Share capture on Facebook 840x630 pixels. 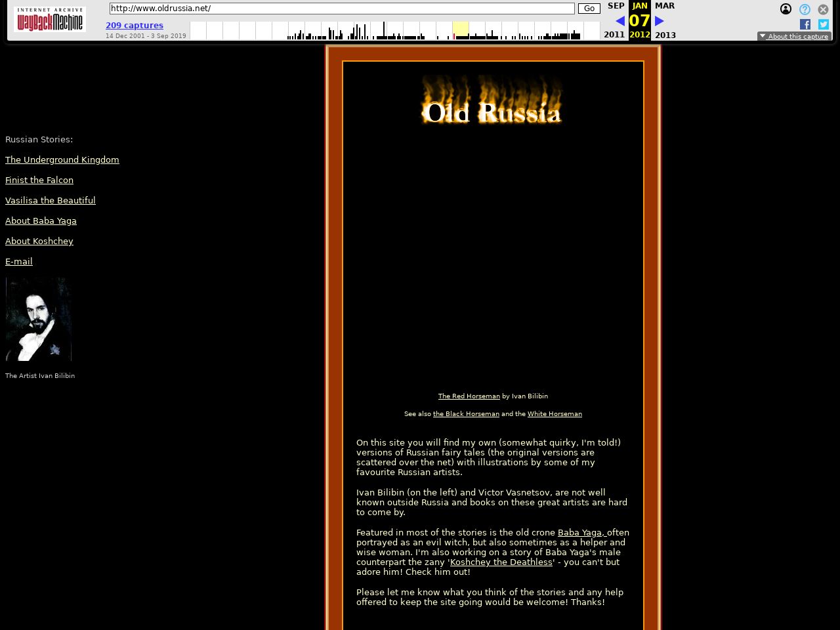pos(805,24)
